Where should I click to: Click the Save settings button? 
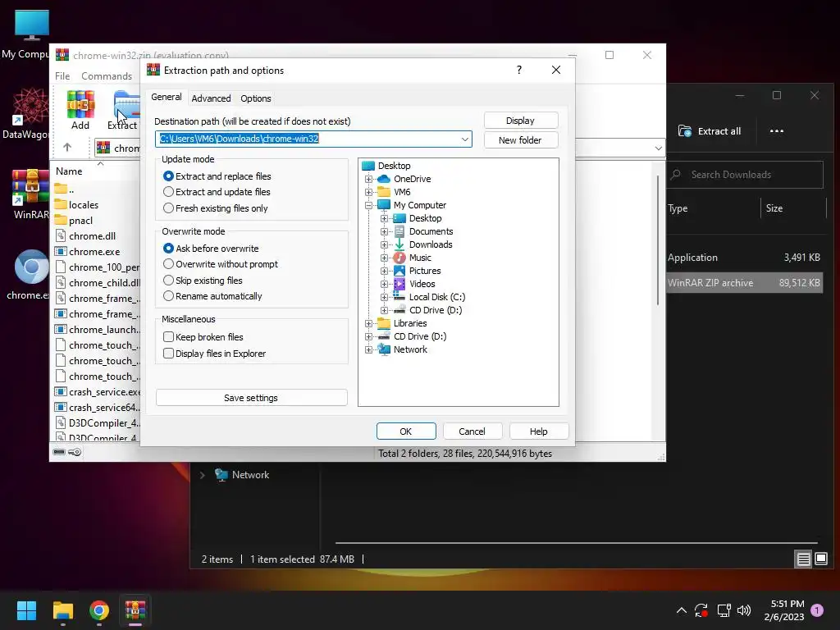[251, 398]
